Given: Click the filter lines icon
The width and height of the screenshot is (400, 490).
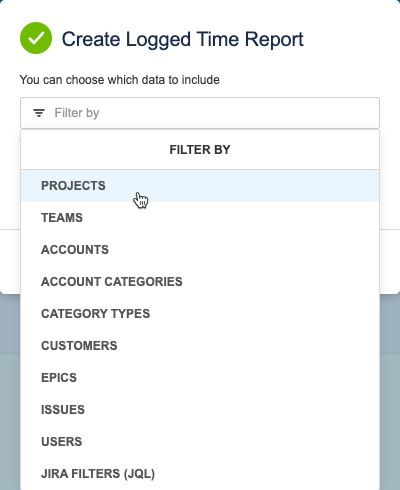Looking at the screenshot, I should (x=39, y=113).
